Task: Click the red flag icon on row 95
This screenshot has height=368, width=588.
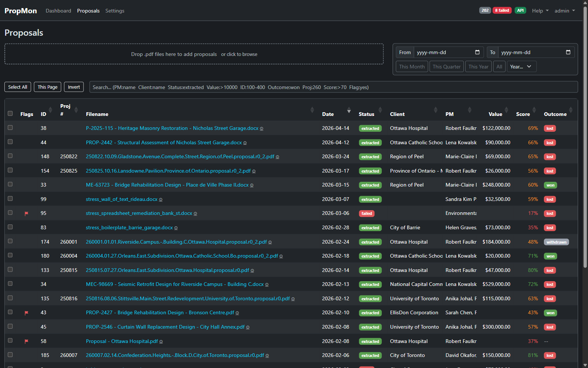Action: [x=26, y=213]
